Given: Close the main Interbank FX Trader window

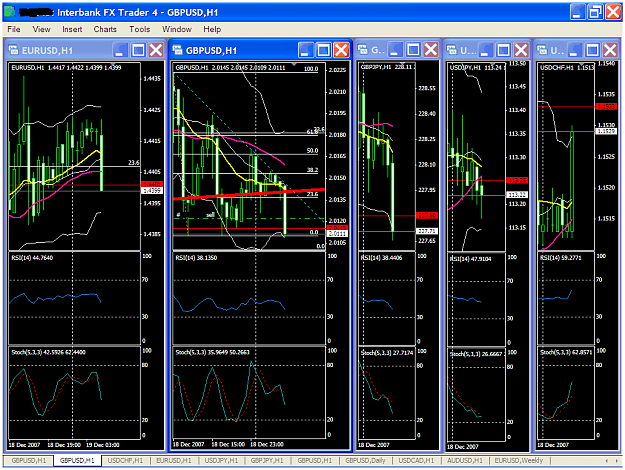Looking at the screenshot, I should (x=613, y=12).
